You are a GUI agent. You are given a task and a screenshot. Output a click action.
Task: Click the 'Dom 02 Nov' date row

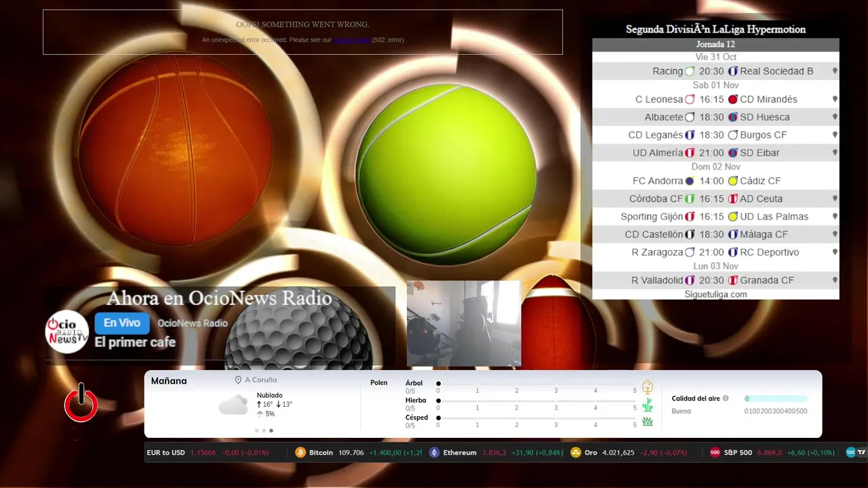(x=715, y=167)
